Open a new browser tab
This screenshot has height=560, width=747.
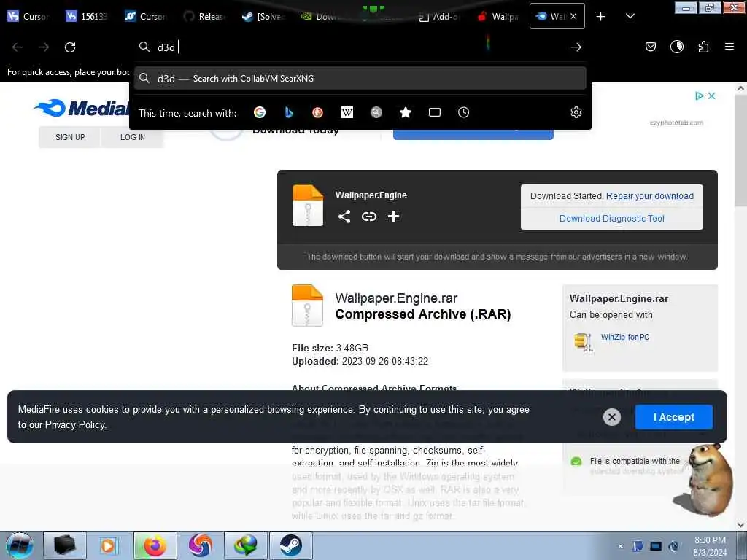pos(601,16)
